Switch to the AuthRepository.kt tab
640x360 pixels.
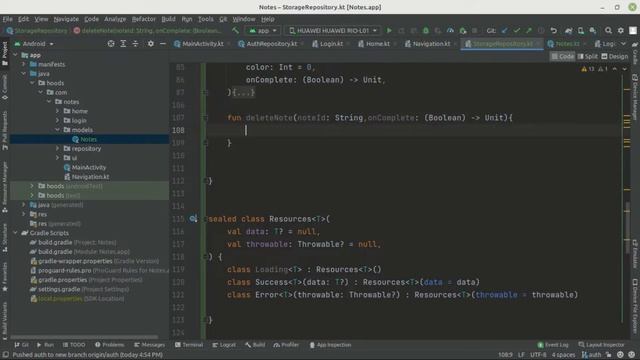pos(271,44)
